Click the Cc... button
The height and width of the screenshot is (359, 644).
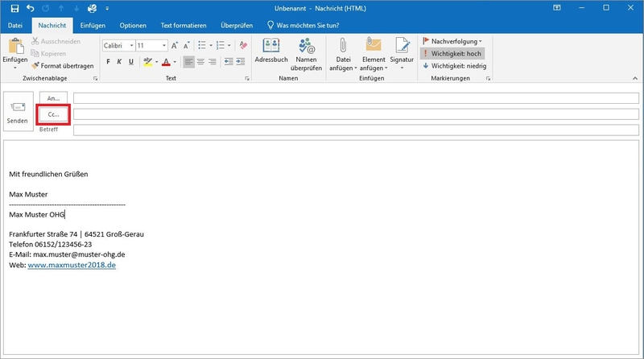point(53,114)
